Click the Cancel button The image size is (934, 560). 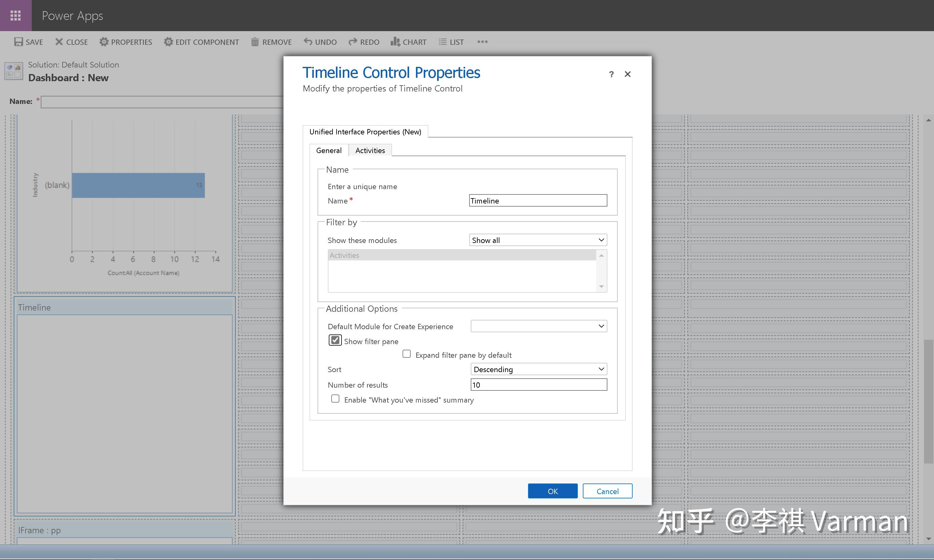pyautogui.click(x=607, y=491)
